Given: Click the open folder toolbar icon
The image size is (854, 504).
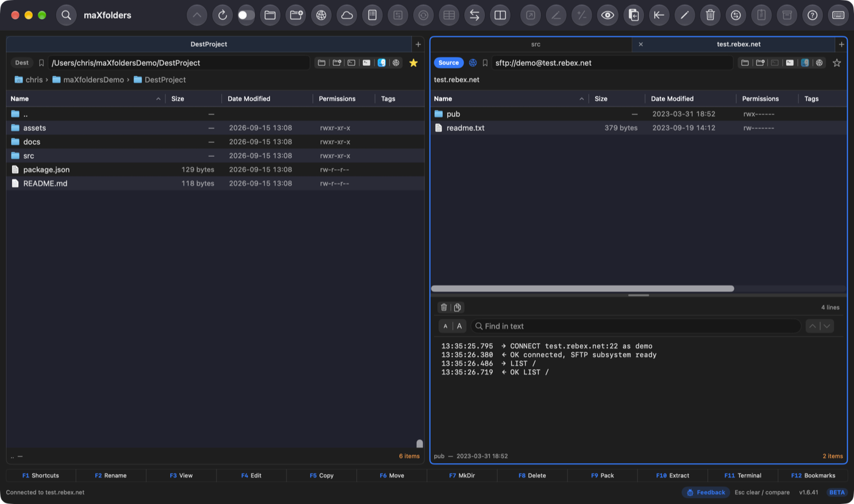Looking at the screenshot, I should 270,15.
